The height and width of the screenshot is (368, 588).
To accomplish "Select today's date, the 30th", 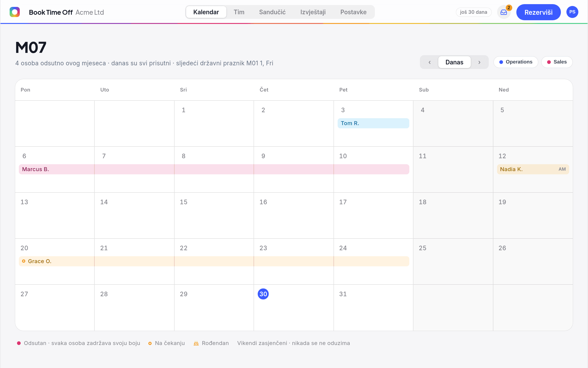I will tap(263, 294).
